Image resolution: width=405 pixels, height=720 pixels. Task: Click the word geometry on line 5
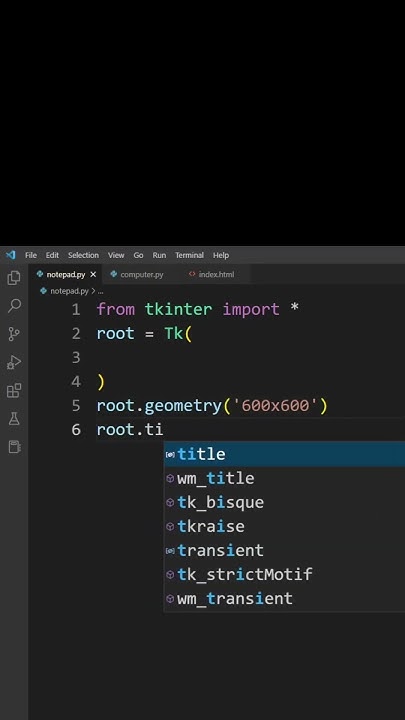click(183, 406)
